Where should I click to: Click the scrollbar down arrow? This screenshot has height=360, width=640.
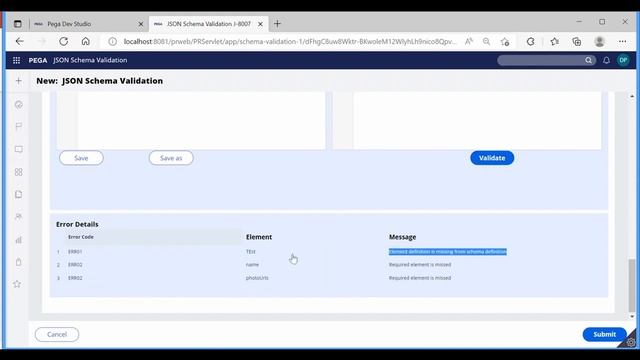[632, 316]
